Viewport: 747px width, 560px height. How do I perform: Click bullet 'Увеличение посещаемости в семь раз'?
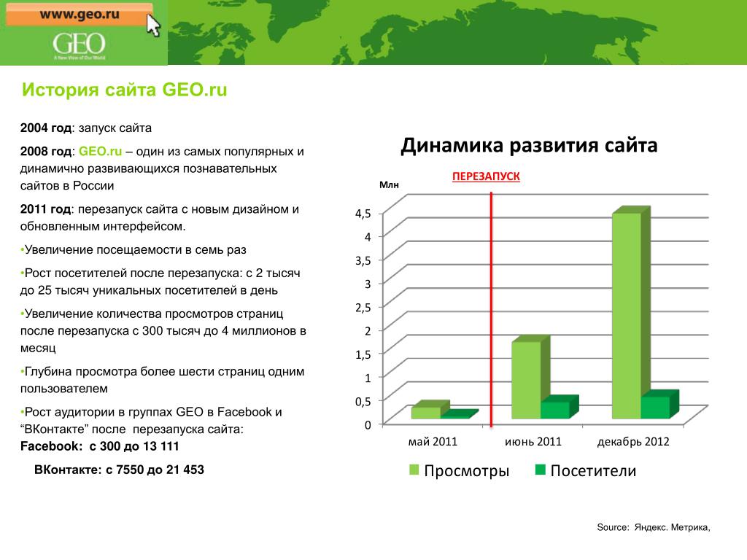tap(133, 250)
